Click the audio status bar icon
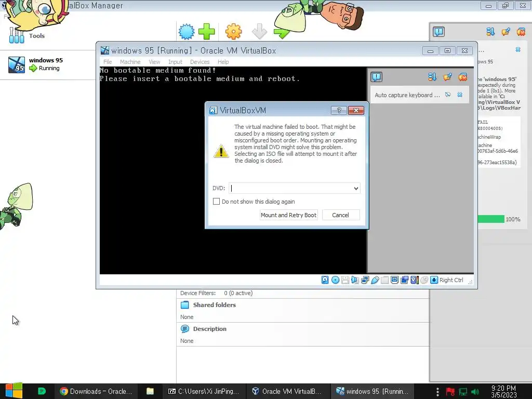Image resolution: width=532 pixels, height=399 pixels. 355,280
